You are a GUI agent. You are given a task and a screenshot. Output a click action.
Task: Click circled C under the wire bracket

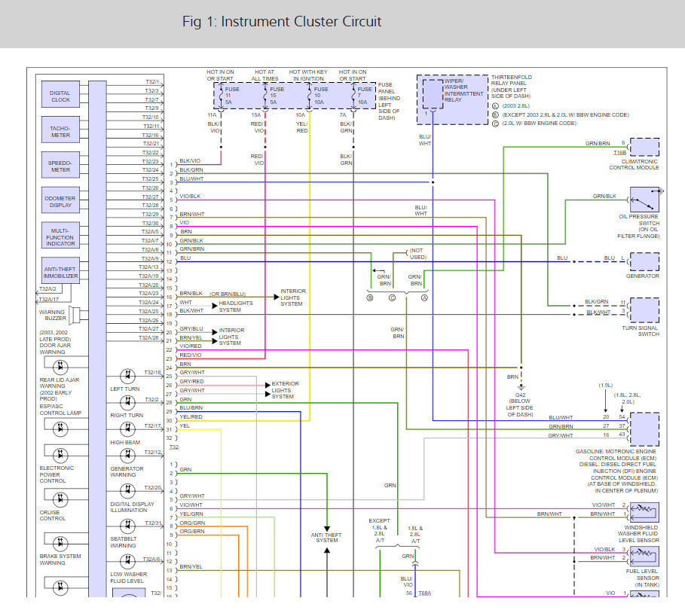(393, 298)
